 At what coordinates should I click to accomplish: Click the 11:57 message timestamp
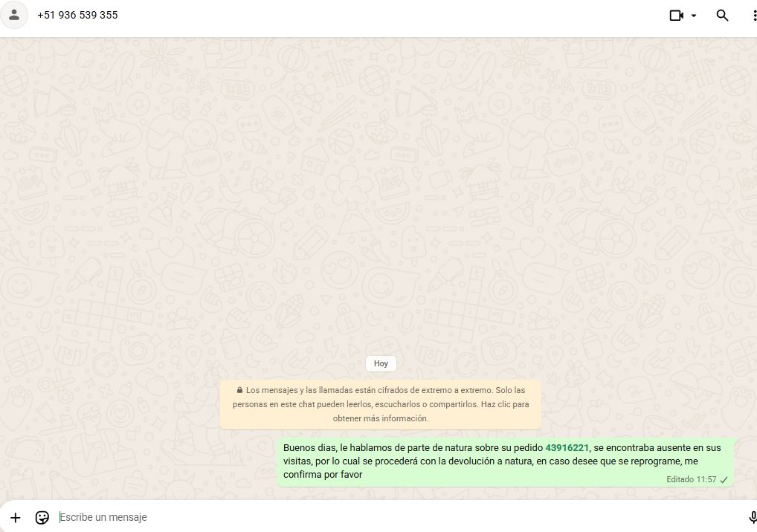point(706,480)
